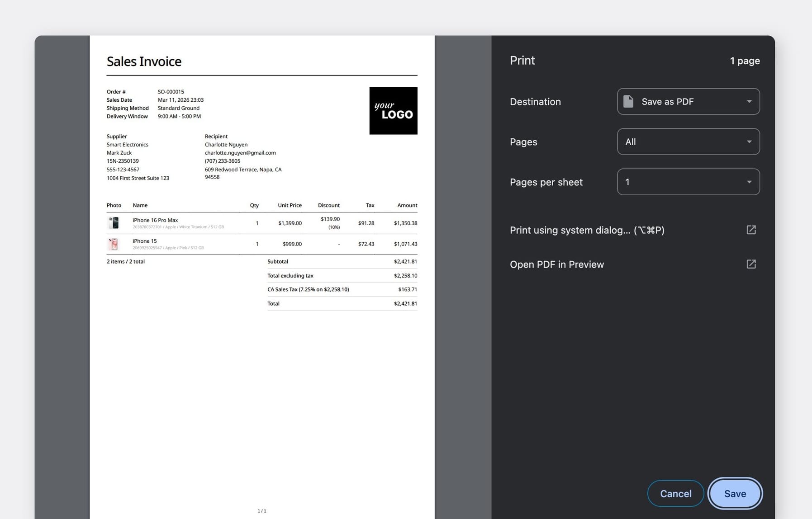Click Open PDF in Preview

pos(557,264)
